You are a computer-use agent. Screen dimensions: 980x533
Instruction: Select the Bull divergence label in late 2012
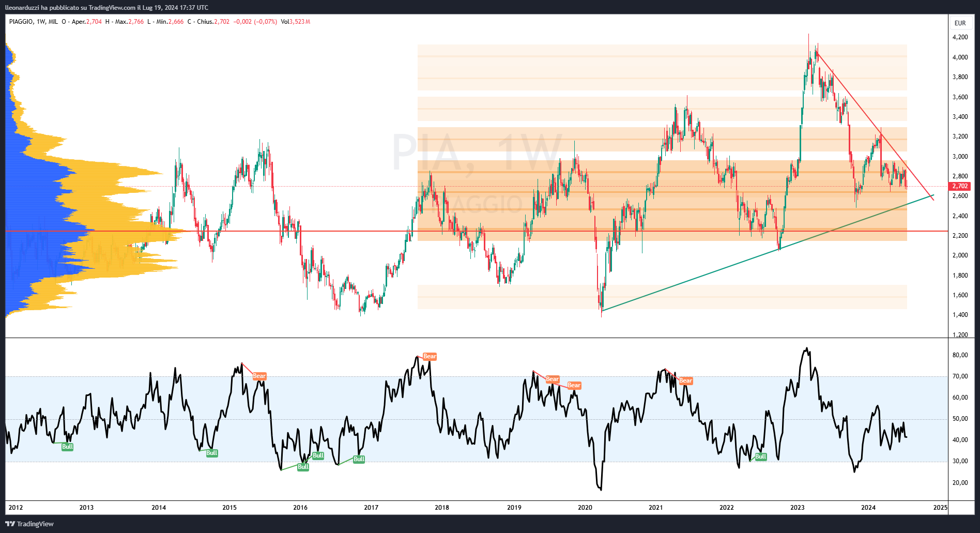pos(67,447)
